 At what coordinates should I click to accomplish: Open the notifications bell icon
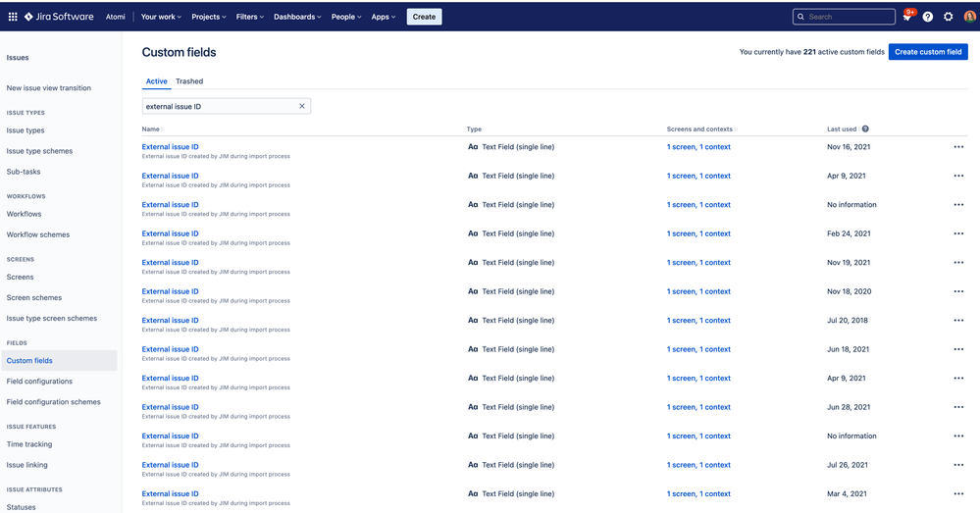point(907,17)
